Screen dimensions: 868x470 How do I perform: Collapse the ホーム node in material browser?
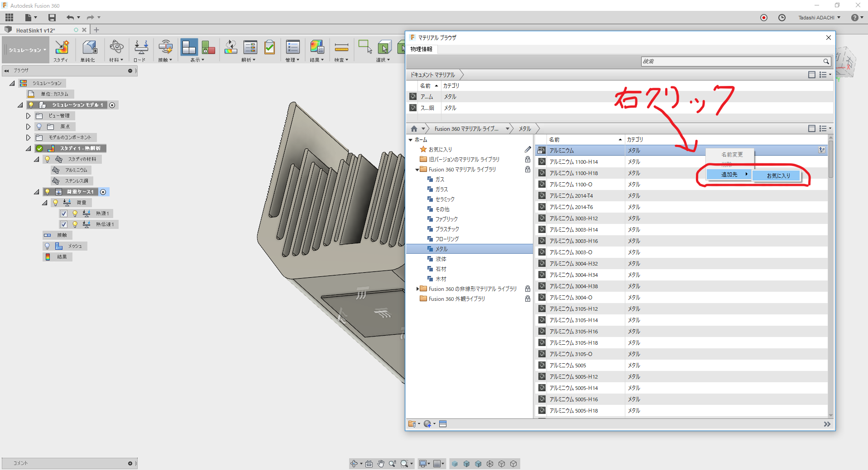(x=410, y=140)
